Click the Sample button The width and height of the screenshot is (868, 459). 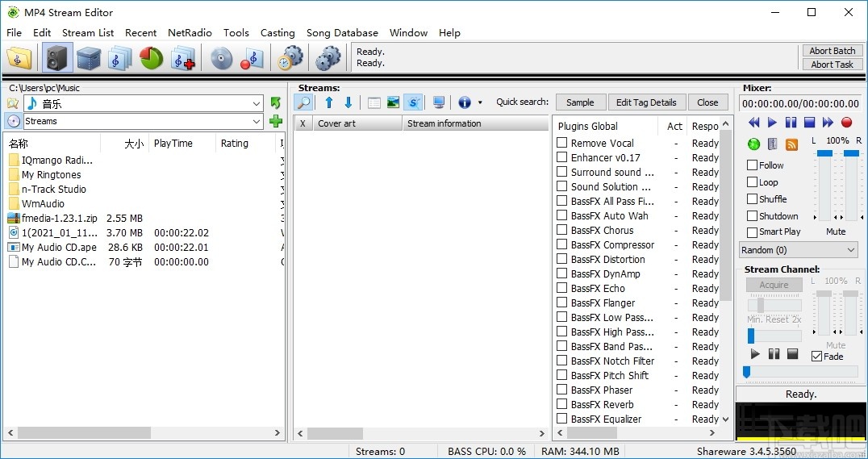(580, 102)
